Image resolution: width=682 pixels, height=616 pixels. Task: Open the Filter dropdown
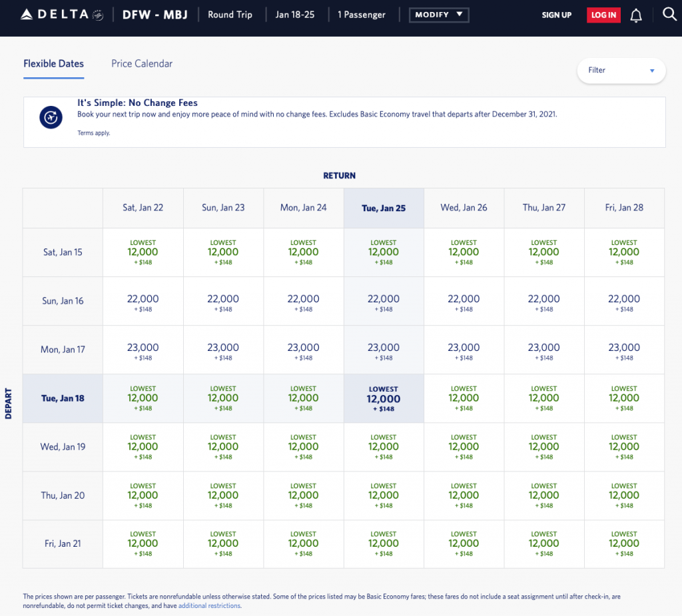621,70
